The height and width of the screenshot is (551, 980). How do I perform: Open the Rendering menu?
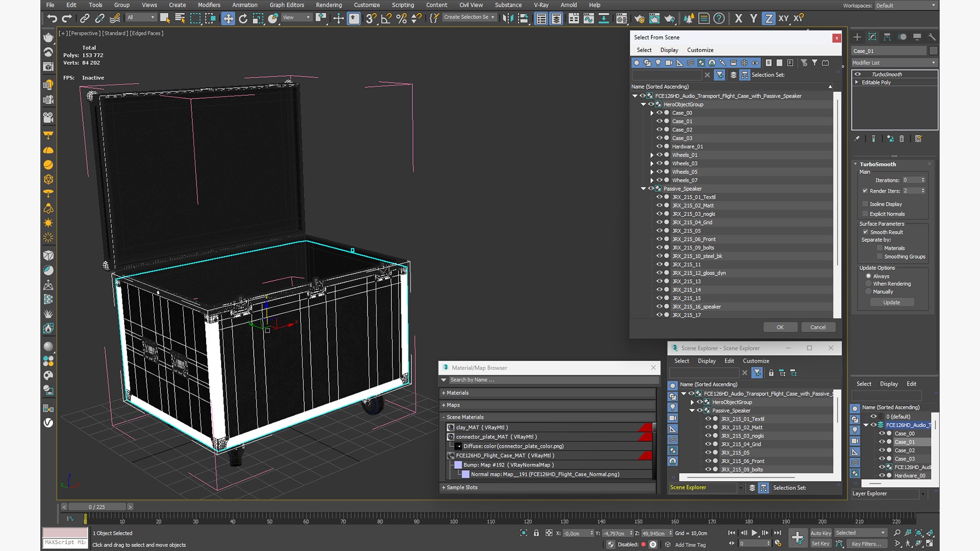tap(329, 5)
